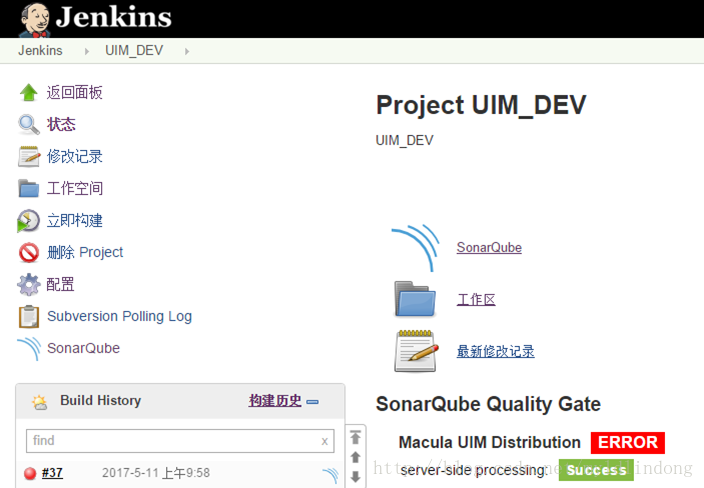The image size is (704, 488).
Task: Click the clipboard icon beside Subversion Polling Log
Action: point(29,317)
